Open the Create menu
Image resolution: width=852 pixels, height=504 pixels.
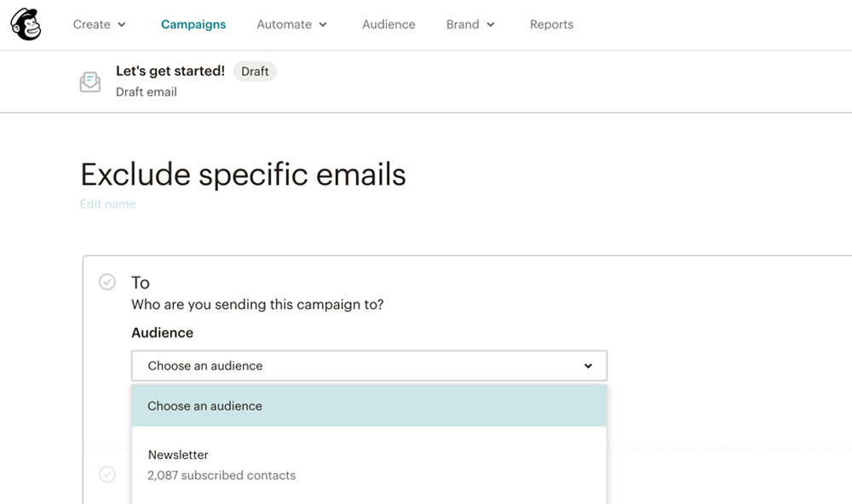click(92, 25)
